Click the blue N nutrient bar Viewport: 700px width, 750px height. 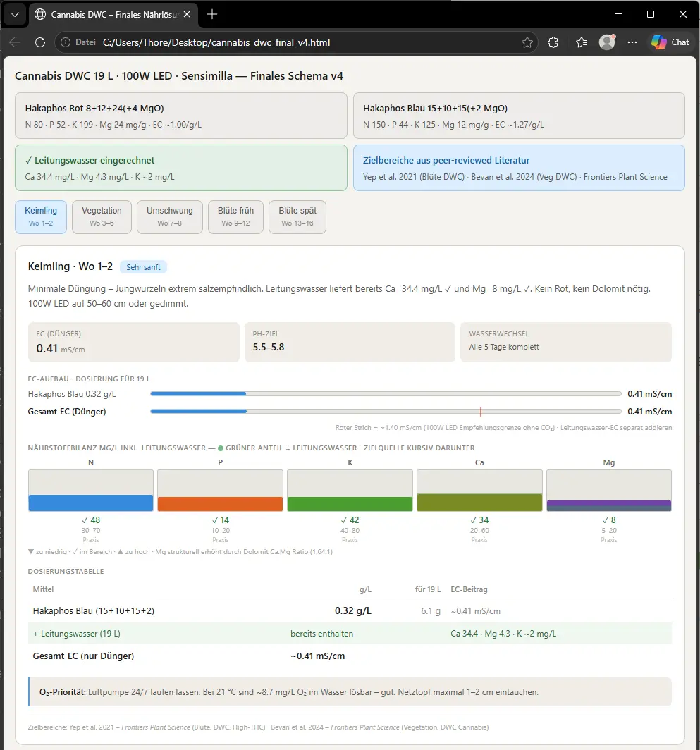(91, 503)
